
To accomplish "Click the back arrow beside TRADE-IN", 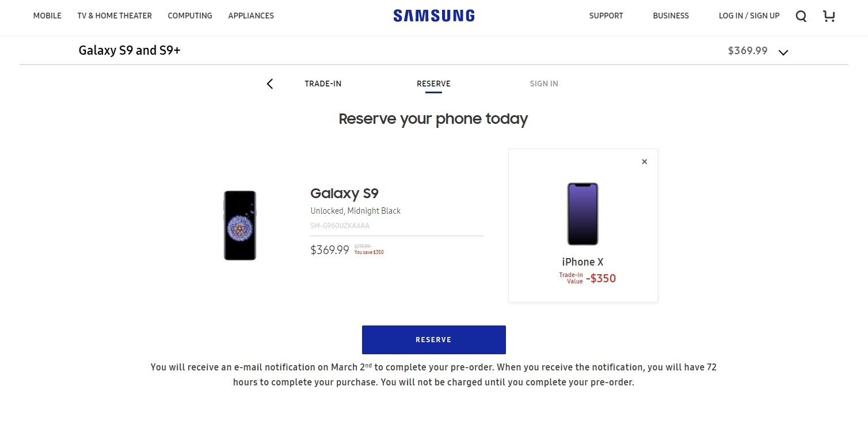I will click(x=269, y=84).
